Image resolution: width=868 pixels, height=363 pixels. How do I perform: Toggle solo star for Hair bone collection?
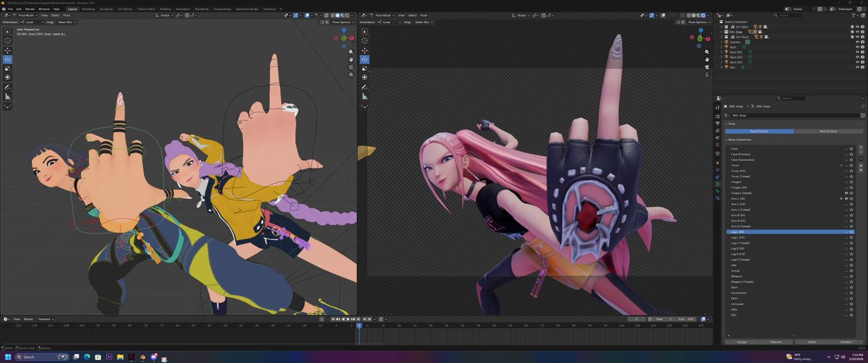(x=851, y=265)
